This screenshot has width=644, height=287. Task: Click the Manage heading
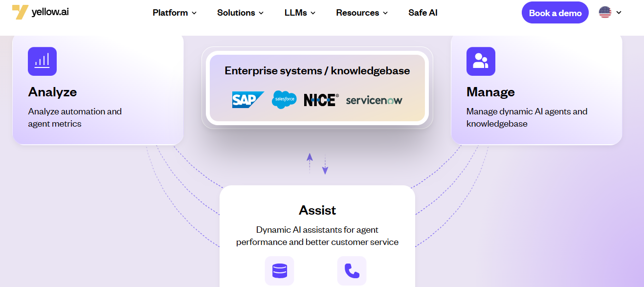coord(490,92)
